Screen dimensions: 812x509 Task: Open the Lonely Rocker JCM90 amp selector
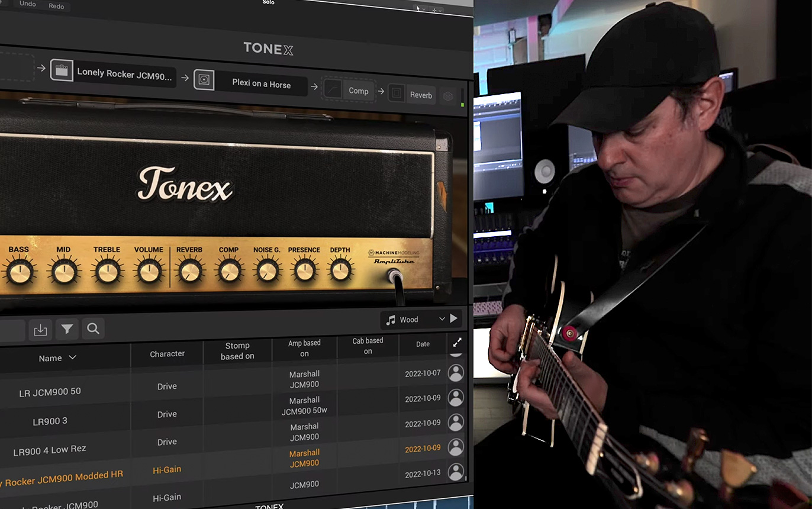click(124, 74)
